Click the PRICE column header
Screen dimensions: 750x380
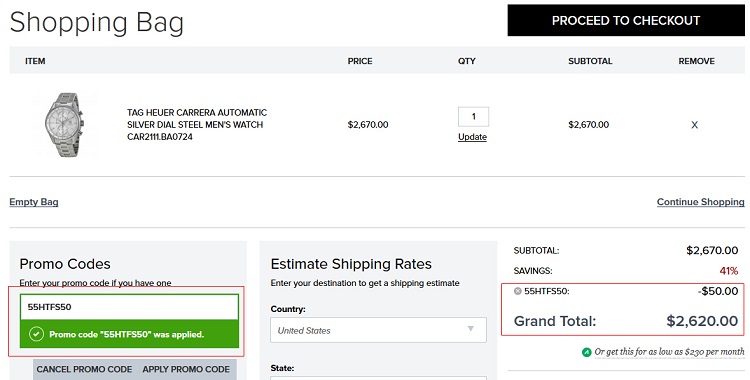pos(360,61)
